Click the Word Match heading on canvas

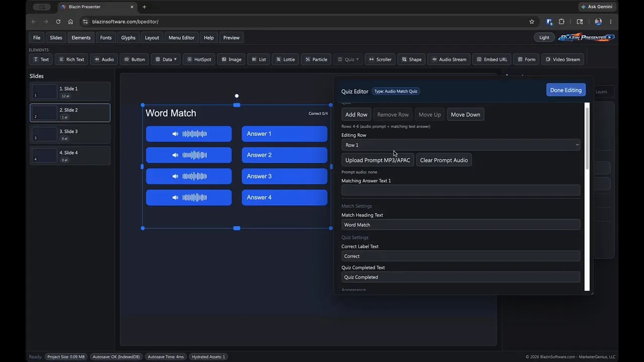(171, 113)
